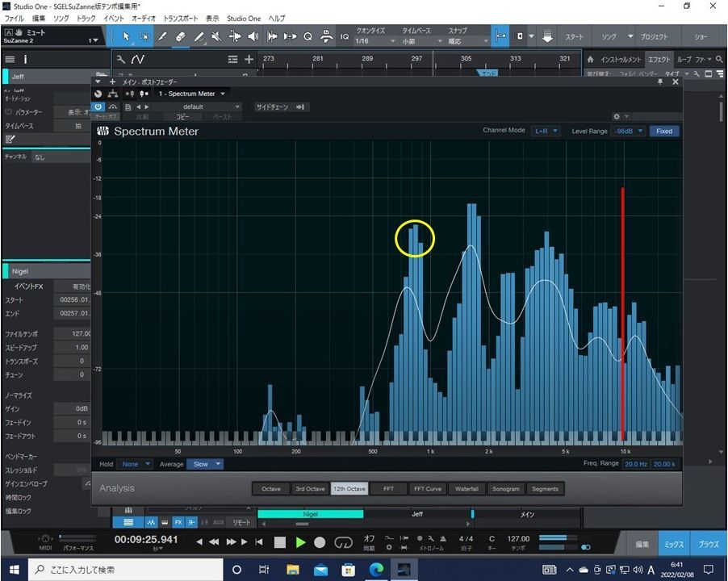Open File Explorer from taskbar
The height and width of the screenshot is (581, 728).
click(292, 570)
